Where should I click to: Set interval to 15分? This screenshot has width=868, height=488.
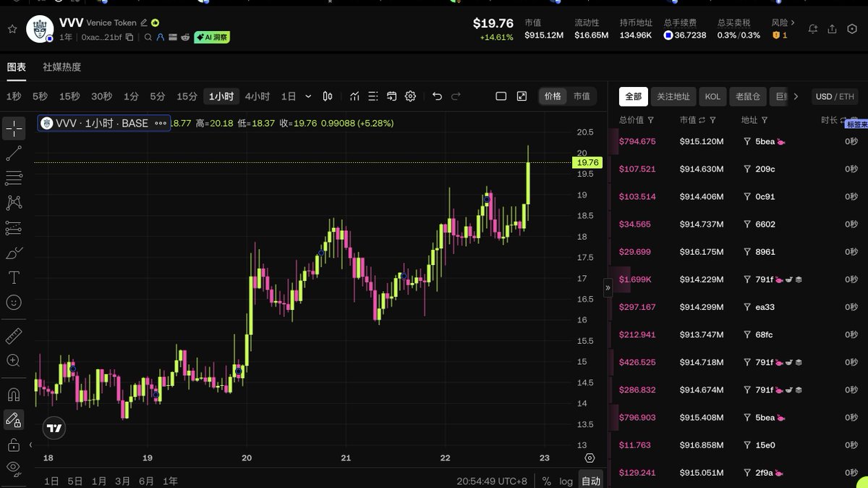pos(187,96)
